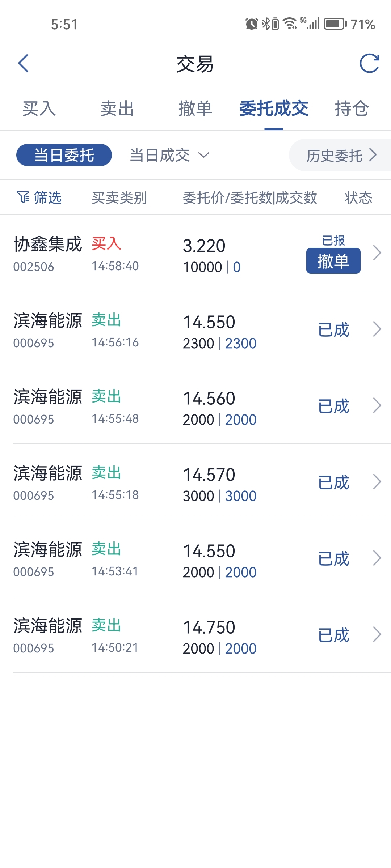The image size is (391, 868).
Task: Open details chevron for 14.750 order
Action: tap(377, 634)
